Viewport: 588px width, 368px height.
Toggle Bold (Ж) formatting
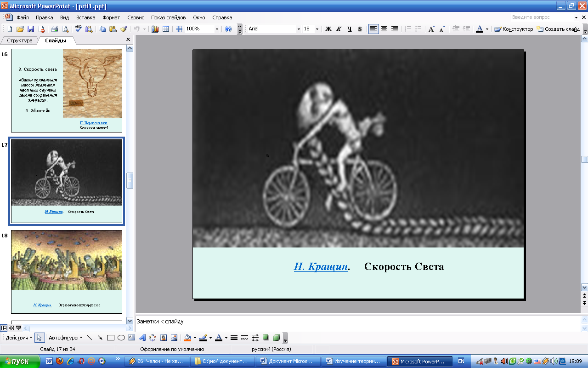(x=328, y=29)
